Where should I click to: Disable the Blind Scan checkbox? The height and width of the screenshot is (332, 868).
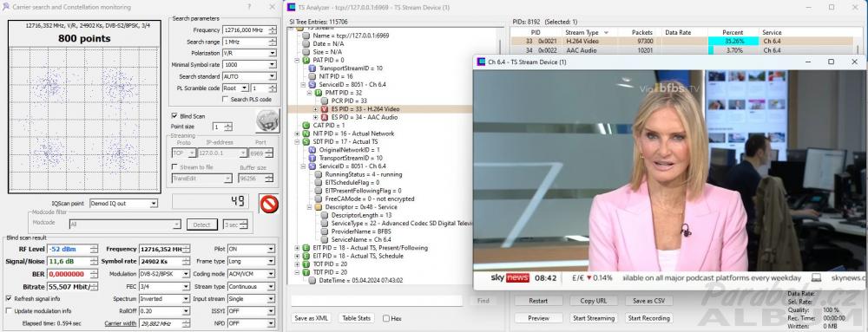click(x=174, y=116)
